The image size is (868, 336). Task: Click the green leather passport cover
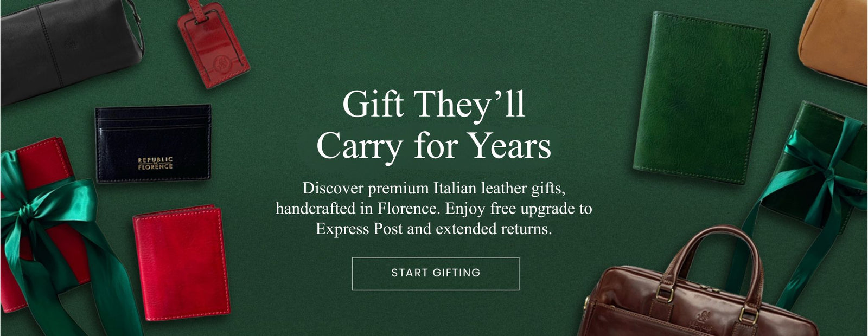(701, 98)
